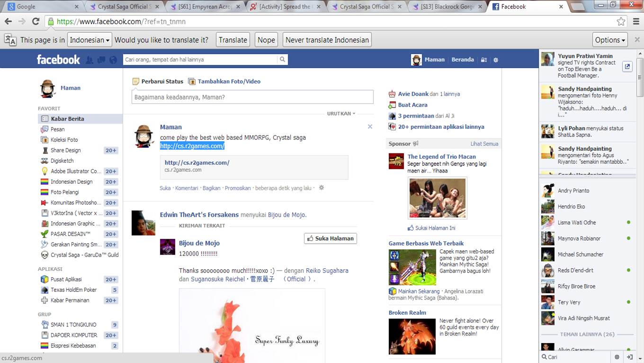Click the status input box
The width and height of the screenshot is (644, 363).
tap(252, 97)
